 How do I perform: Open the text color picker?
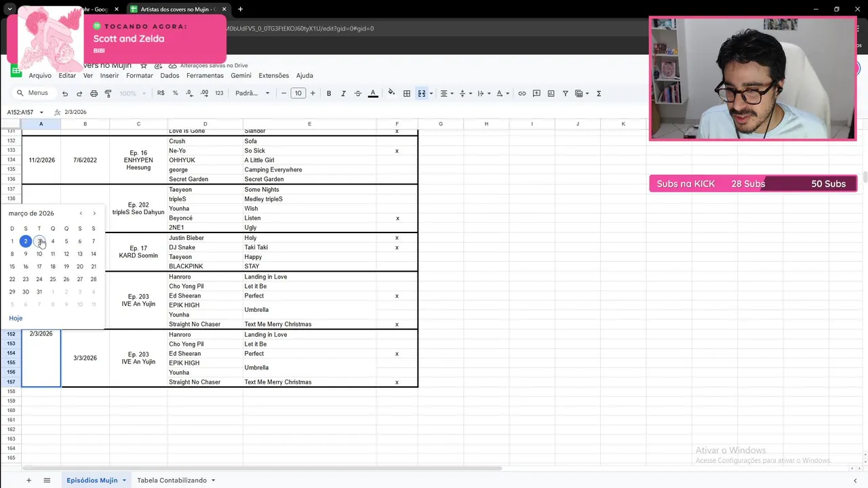(373, 94)
